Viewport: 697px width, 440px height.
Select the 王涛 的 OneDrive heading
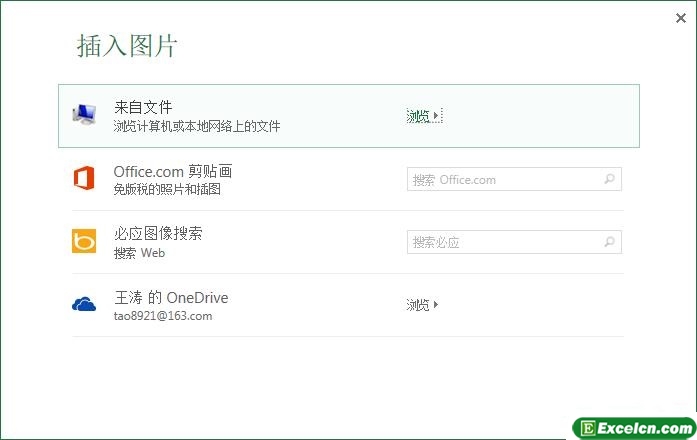click(x=172, y=297)
